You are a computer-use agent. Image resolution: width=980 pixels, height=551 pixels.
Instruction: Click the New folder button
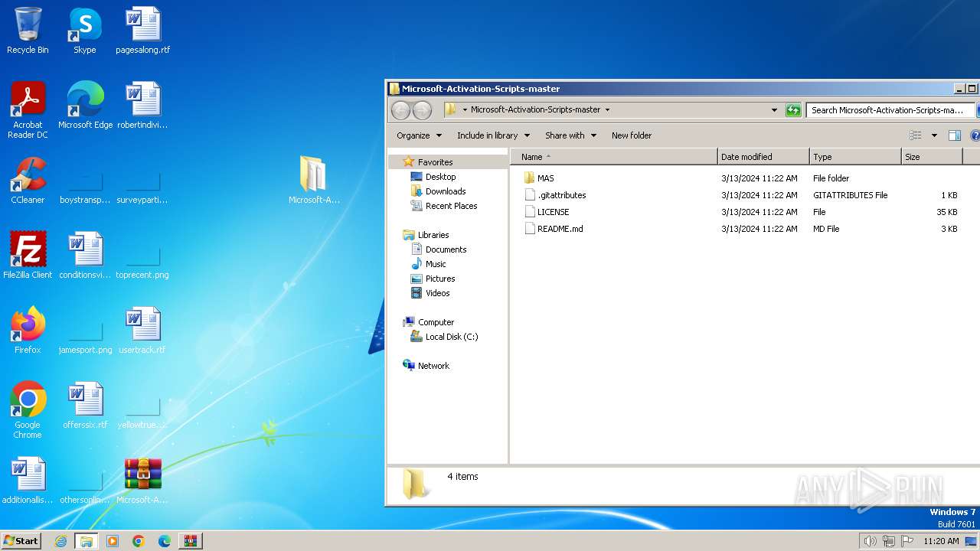point(632,135)
